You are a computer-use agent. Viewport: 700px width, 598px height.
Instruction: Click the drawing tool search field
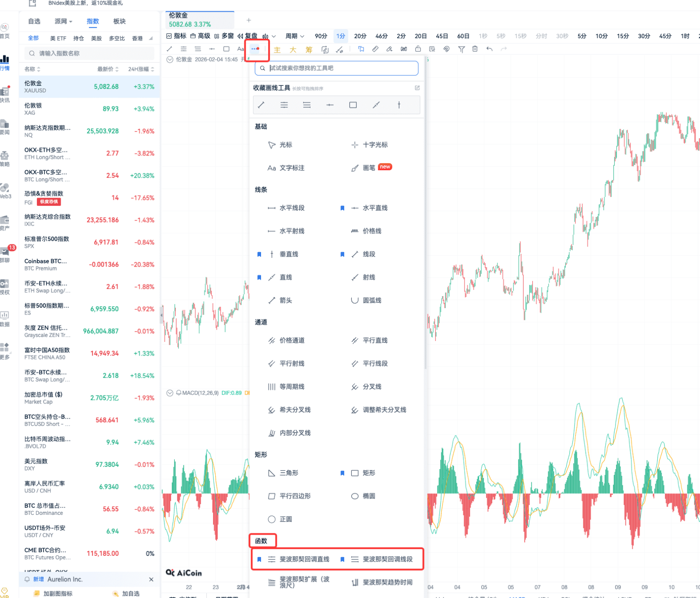[337, 68]
